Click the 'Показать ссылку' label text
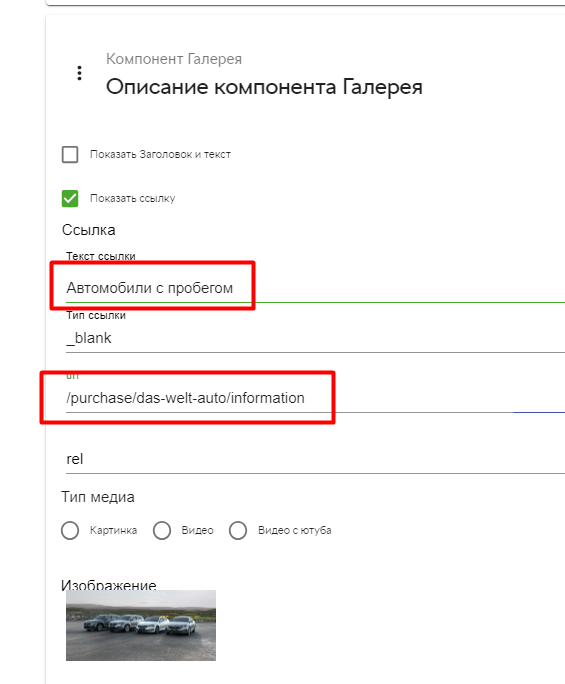This screenshot has width=565, height=684. pos(132,198)
